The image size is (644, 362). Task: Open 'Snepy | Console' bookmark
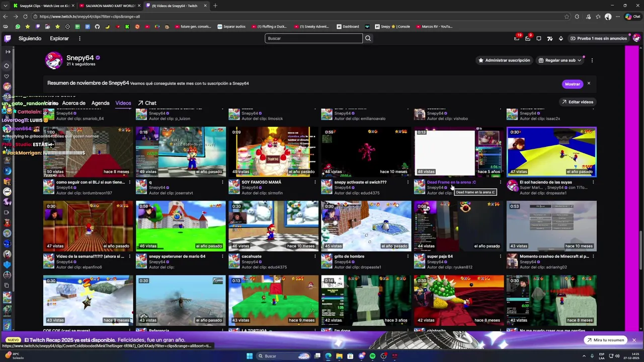tap(392, 27)
